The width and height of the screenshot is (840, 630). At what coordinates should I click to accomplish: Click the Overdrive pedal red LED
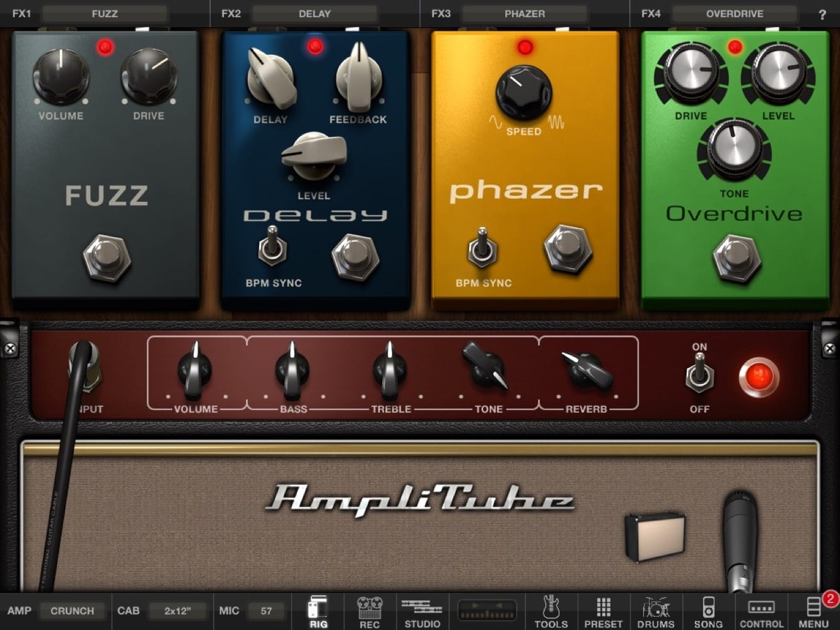[x=735, y=47]
